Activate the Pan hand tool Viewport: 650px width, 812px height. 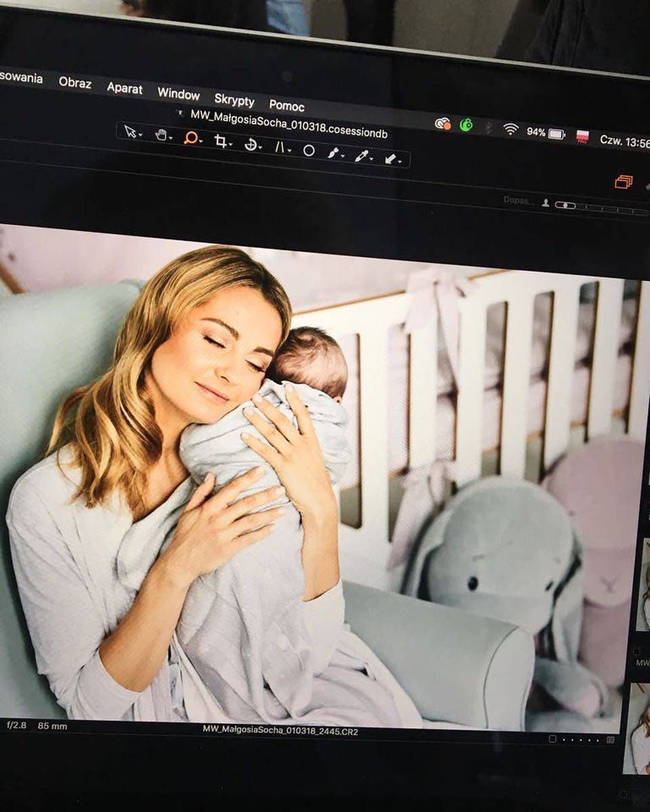160,135
